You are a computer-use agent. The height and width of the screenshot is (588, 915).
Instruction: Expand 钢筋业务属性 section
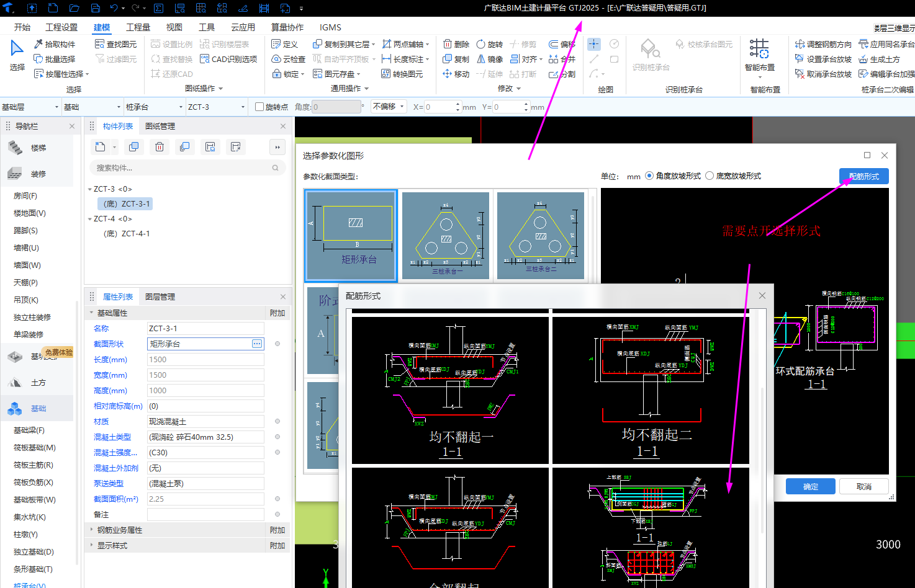click(x=92, y=530)
